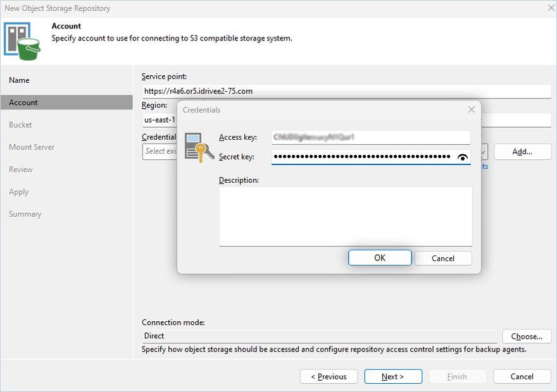Select the Name step in sidebar
This screenshot has height=392, width=557.
click(x=19, y=80)
